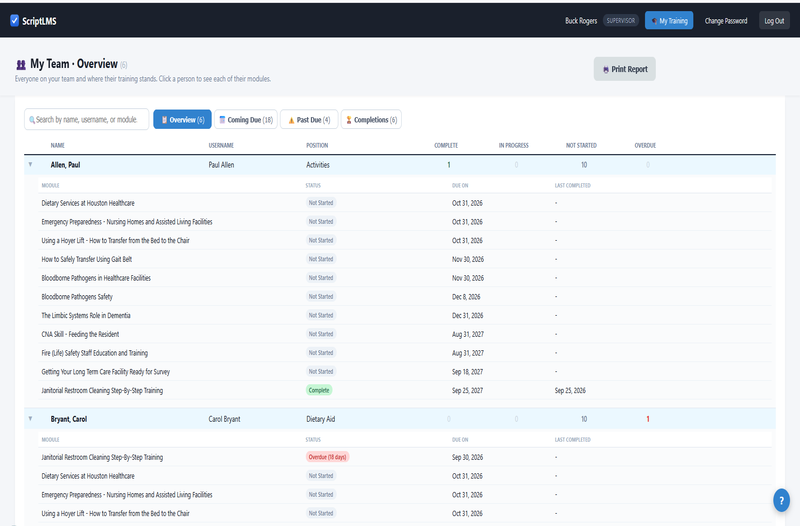Click the icon inside My Training button
This screenshot has height=526, width=800.
654,21
